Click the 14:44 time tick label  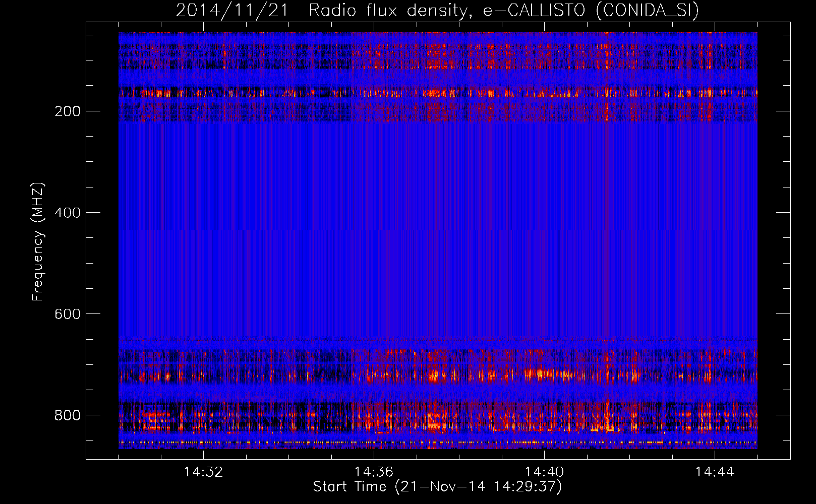tap(715, 472)
